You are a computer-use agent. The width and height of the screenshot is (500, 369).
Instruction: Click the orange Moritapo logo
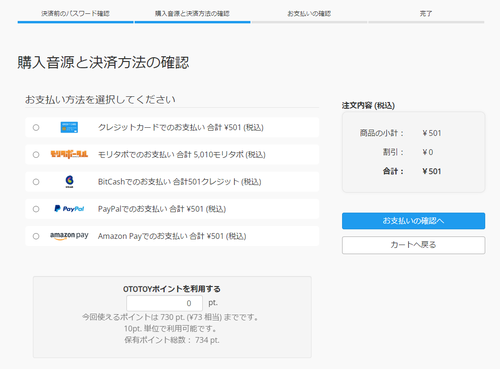(69, 154)
